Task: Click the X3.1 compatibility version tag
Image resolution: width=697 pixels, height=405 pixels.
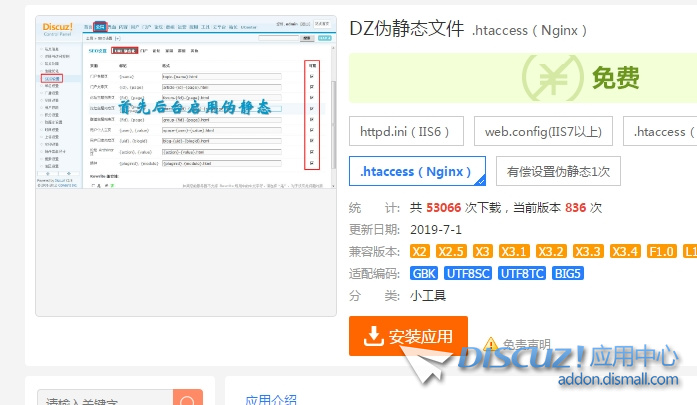Action: point(514,252)
